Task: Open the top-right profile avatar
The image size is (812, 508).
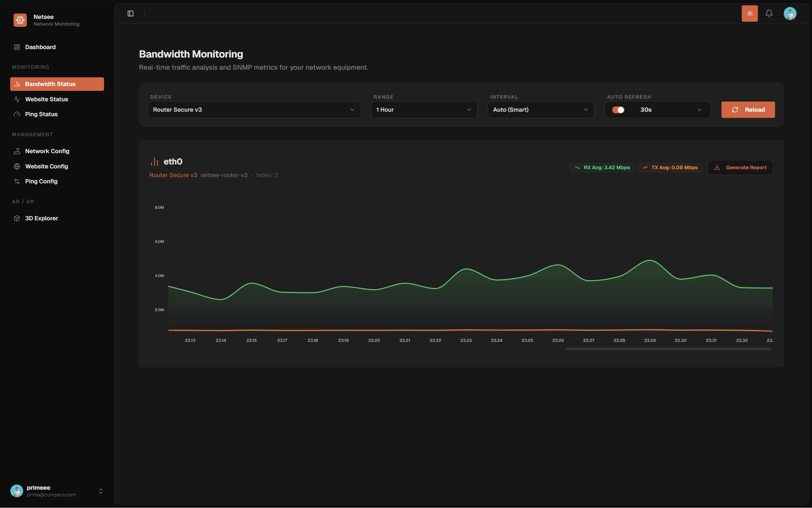Action: coord(790,14)
